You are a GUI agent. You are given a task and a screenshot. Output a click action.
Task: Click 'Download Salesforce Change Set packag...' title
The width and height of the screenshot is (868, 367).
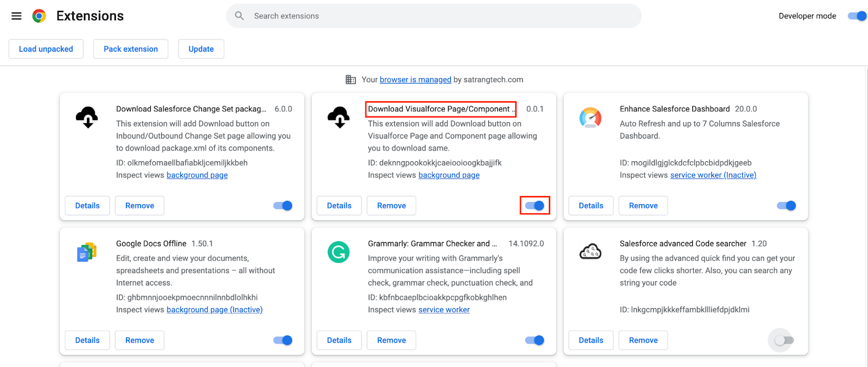point(191,109)
